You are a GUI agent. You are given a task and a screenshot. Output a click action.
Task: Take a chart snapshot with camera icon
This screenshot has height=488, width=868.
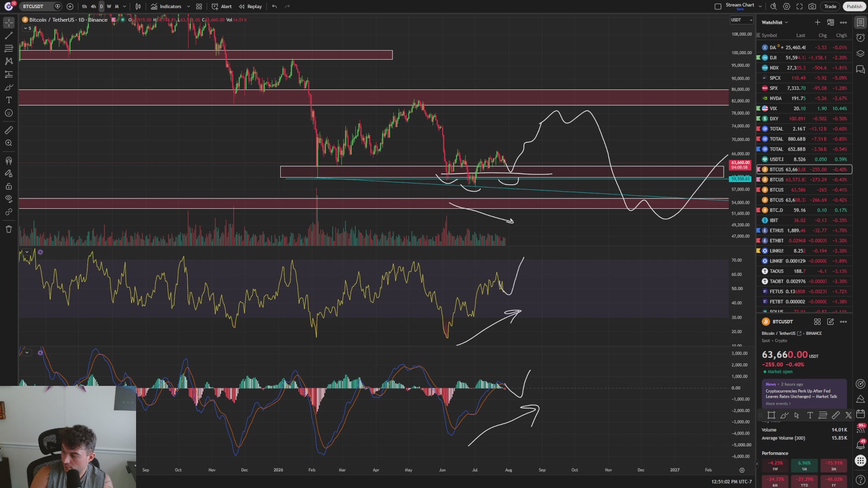812,6
